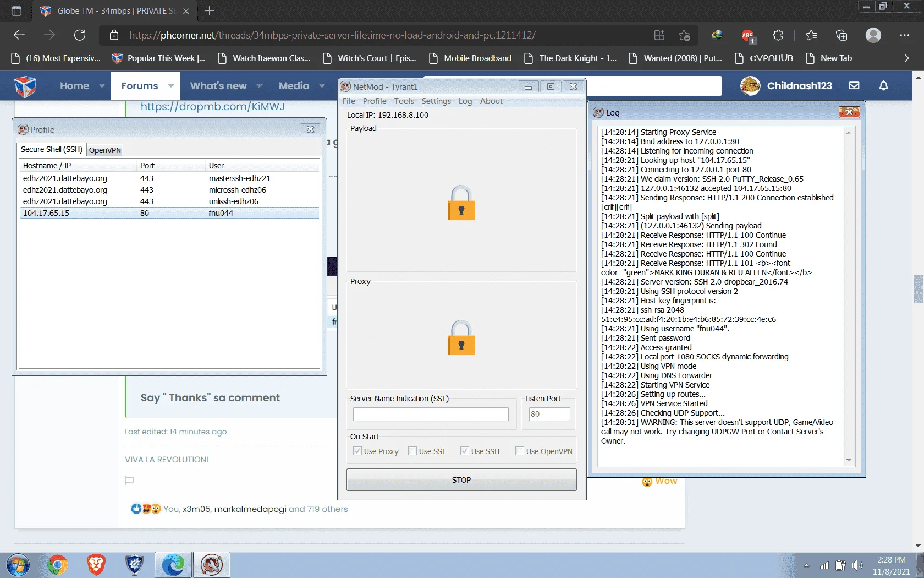
Task: Show more bookmarks chevron
Action: click(x=906, y=58)
